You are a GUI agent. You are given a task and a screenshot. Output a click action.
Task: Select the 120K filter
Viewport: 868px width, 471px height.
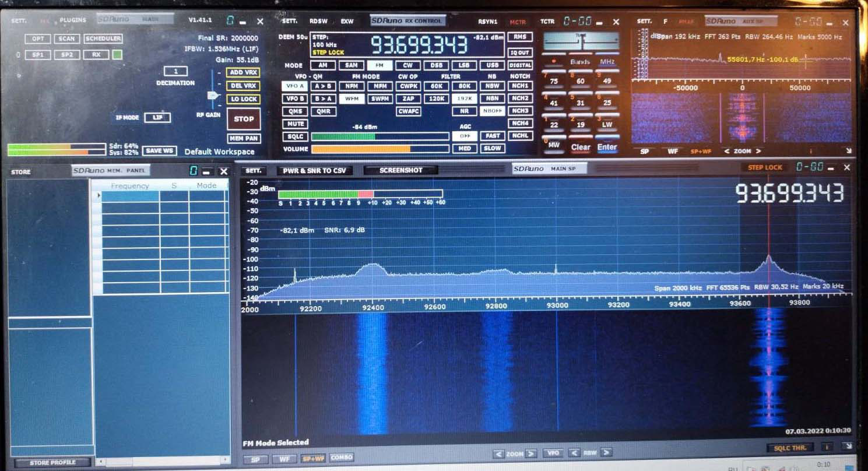(x=436, y=99)
